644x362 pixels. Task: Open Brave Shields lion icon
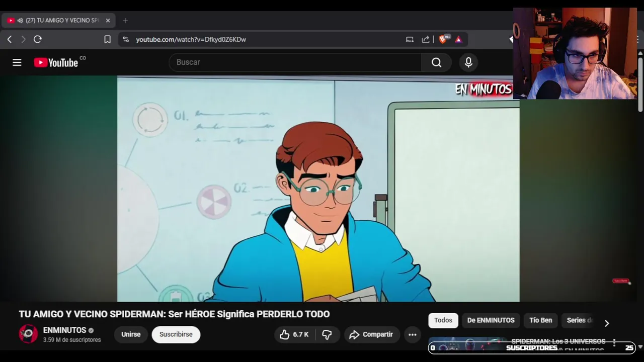pos(443,39)
